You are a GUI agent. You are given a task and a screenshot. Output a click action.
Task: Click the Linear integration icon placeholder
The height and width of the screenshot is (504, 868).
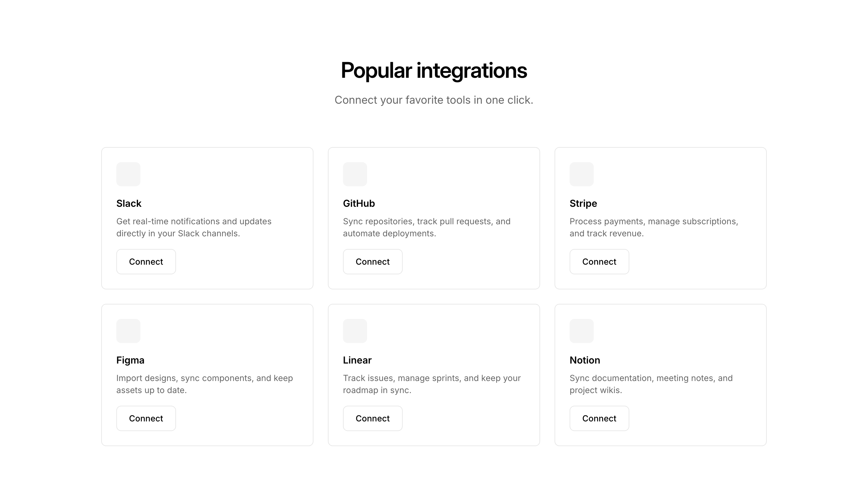(355, 331)
